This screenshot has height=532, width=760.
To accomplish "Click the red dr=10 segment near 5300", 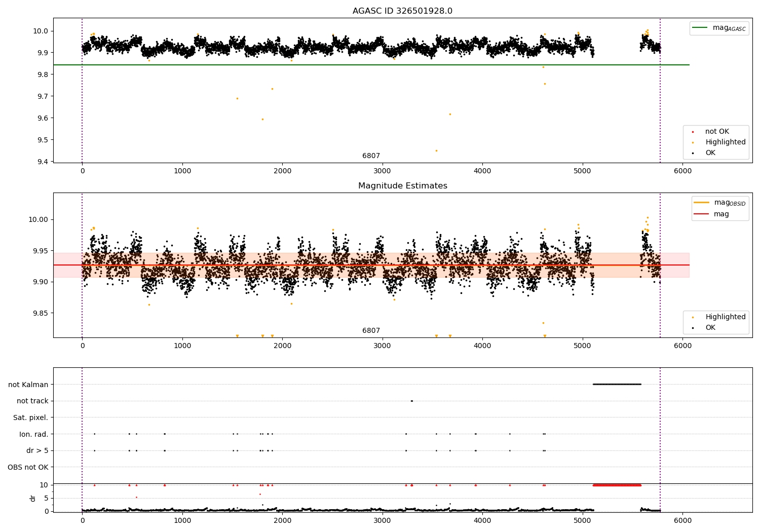I will (617, 485).
